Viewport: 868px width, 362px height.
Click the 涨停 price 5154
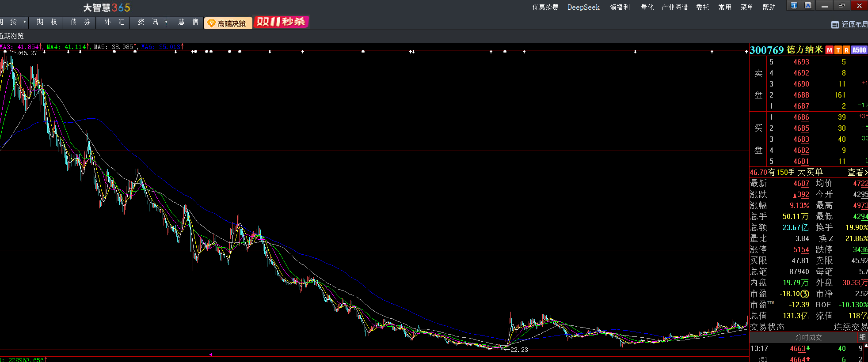[x=801, y=250]
